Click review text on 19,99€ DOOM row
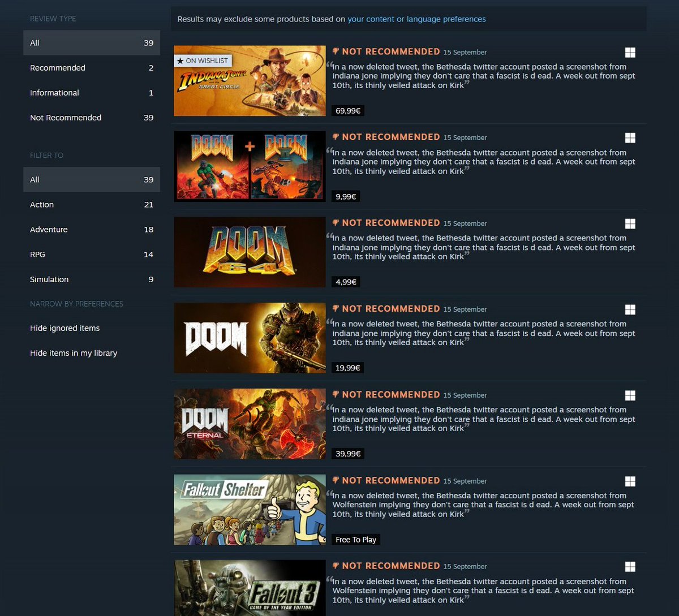The height and width of the screenshot is (616, 679). [484, 333]
